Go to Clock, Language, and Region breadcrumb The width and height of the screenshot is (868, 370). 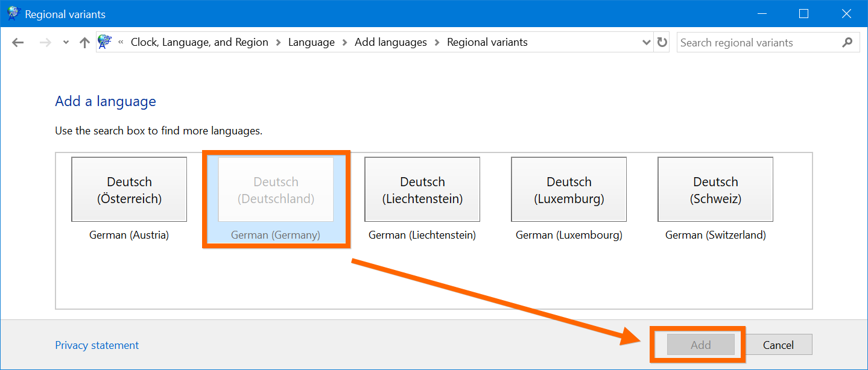coord(199,43)
